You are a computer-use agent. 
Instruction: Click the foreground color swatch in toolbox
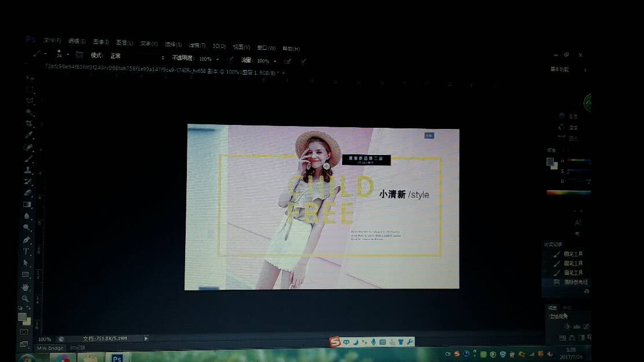coord(22,317)
